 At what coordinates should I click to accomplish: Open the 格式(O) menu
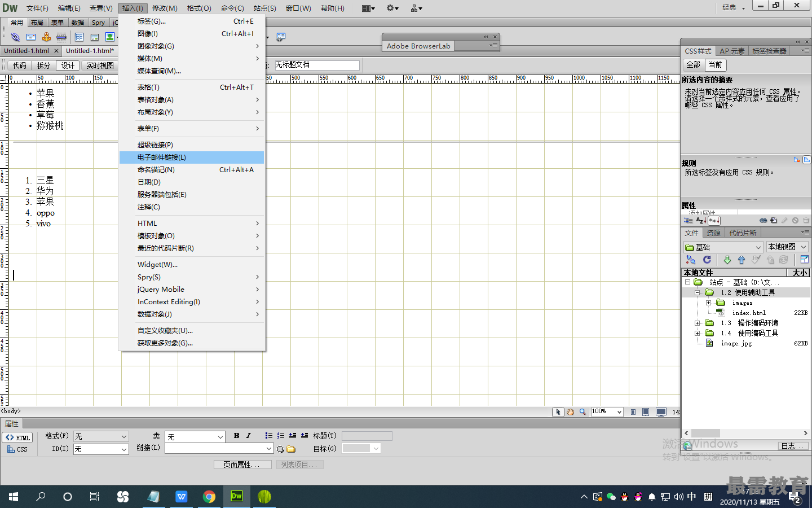click(x=199, y=8)
